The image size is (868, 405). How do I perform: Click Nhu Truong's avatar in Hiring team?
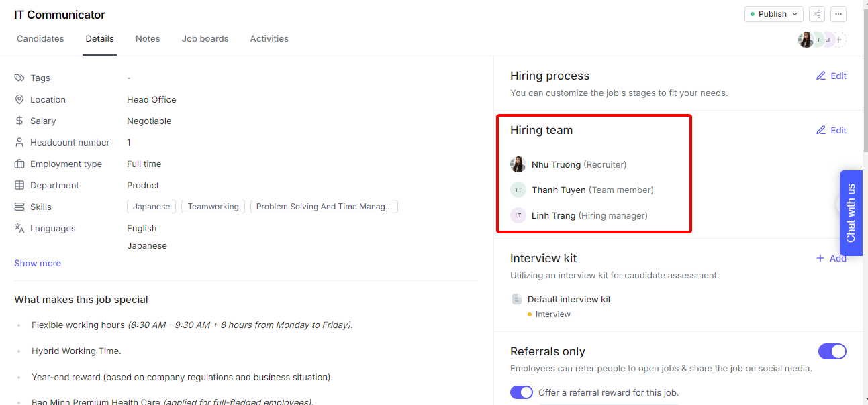(x=518, y=164)
